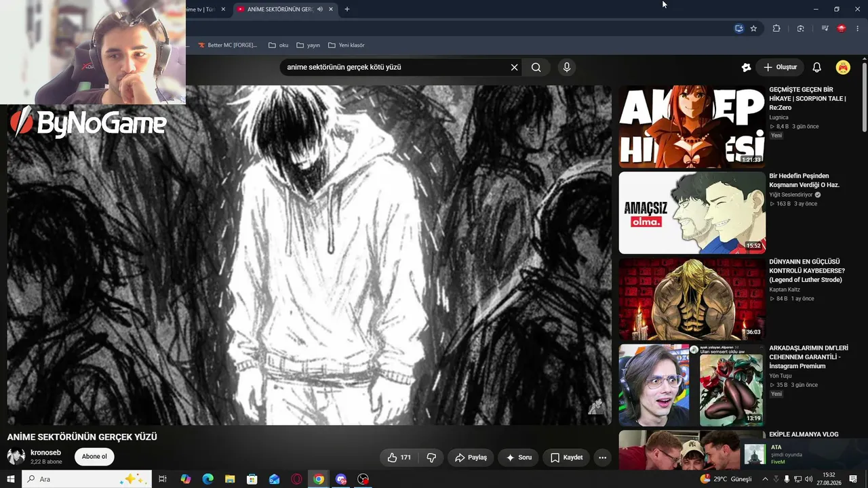
Task: Open 'EKİPLE ALMANYA VLOG' video title
Action: (804, 434)
